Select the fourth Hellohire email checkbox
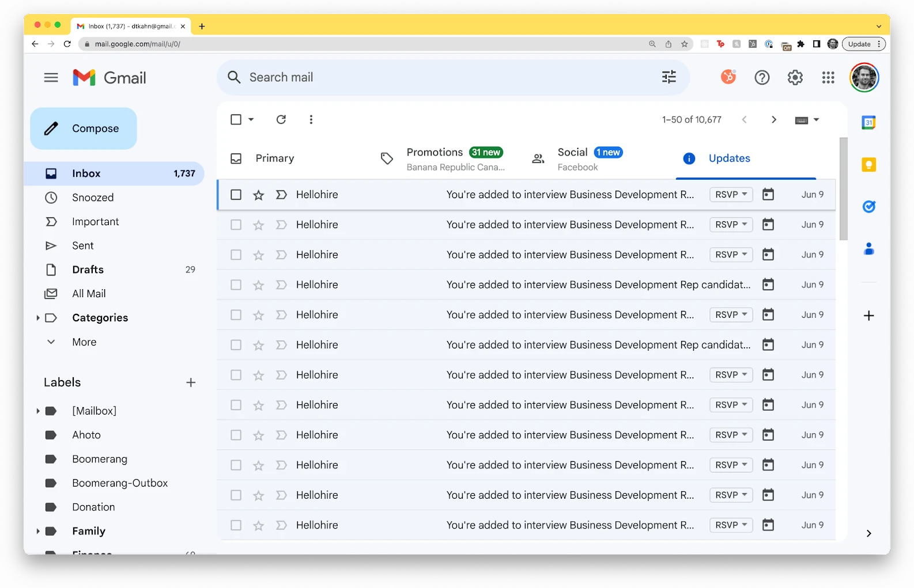 point(236,284)
